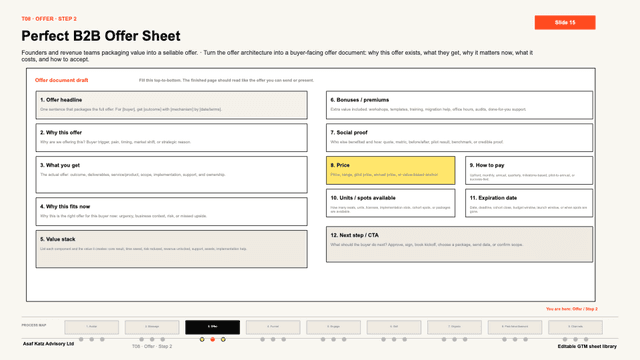This screenshot has height=360, width=640.
Task: Click the 'Offer document draft' heading
Action: tap(62, 80)
